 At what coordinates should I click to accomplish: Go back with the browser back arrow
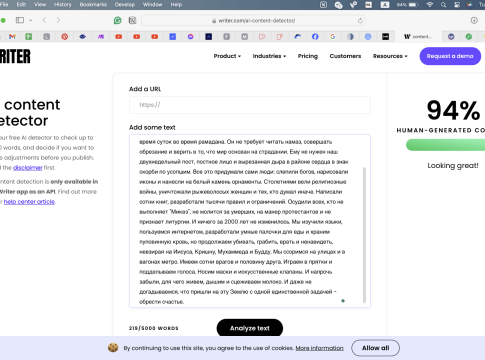[x=44, y=20]
